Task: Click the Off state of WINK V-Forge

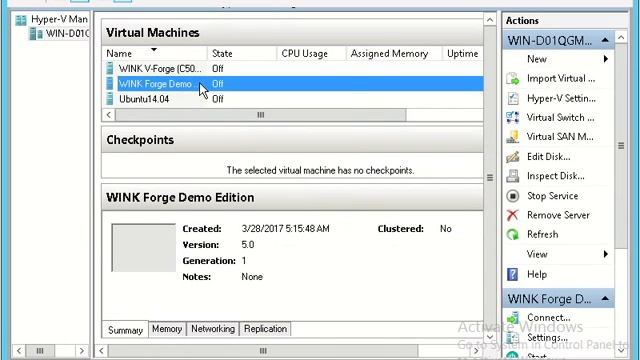Action: [218, 69]
